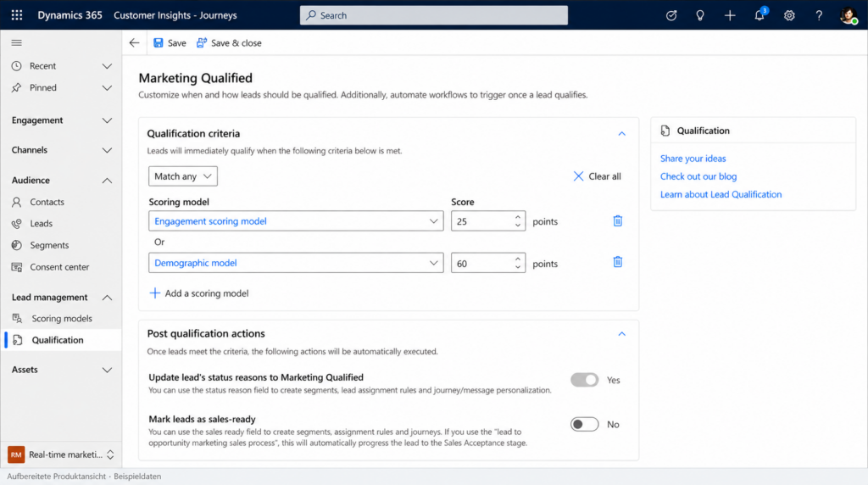This screenshot has height=485, width=868.
Task: Open the notifications bell
Action: pyautogui.click(x=759, y=15)
